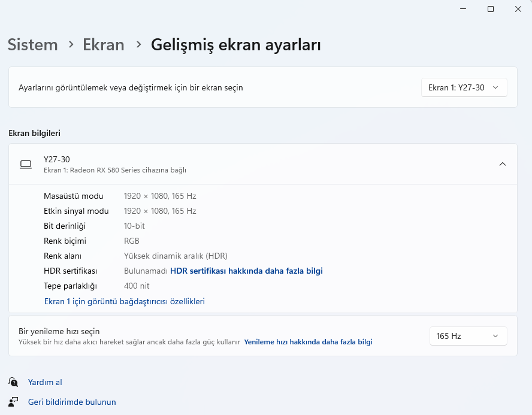The width and height of the screenshot is (532, 415).
Task: Open Ekran 1 için görüntü bağdaştırıcısı özellikleri
Action: [124, 301]
